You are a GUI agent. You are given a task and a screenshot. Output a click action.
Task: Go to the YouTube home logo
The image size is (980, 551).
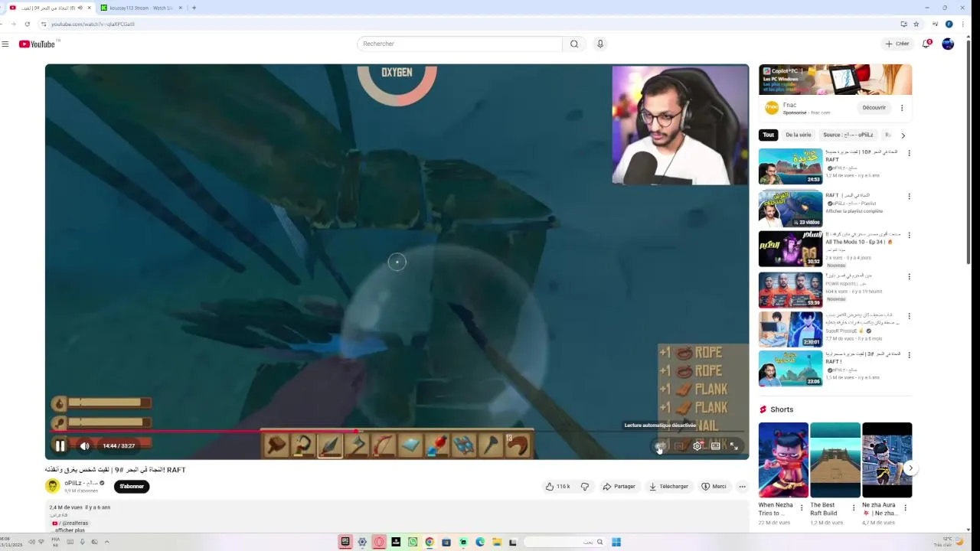coord(37,44)
